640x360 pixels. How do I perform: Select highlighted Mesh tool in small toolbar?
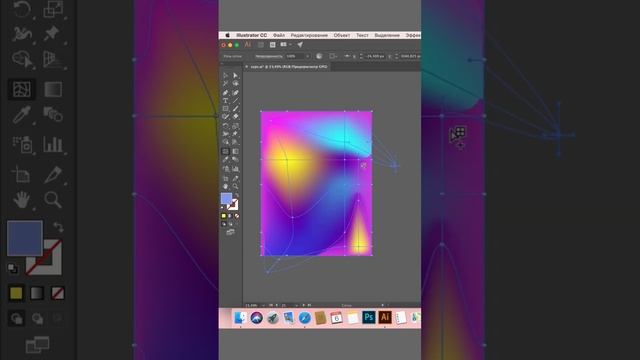click(225, 151)
